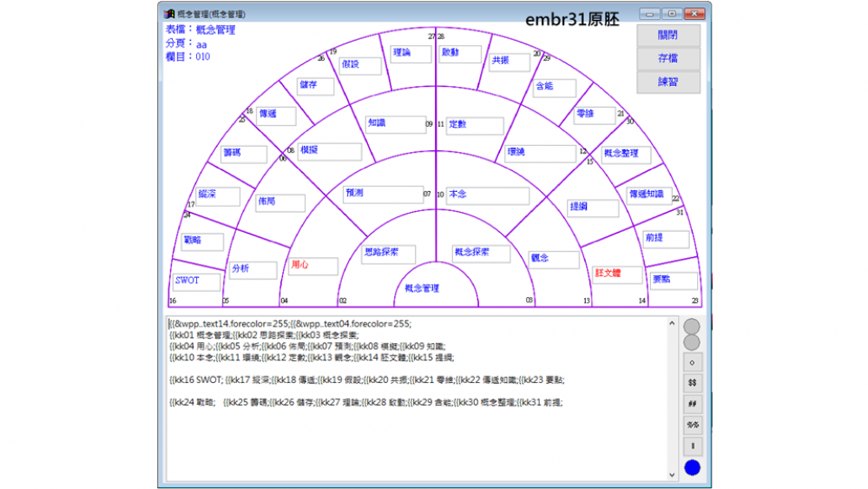Click the || symbol button

pyautogui.click(x=692, y=446)
